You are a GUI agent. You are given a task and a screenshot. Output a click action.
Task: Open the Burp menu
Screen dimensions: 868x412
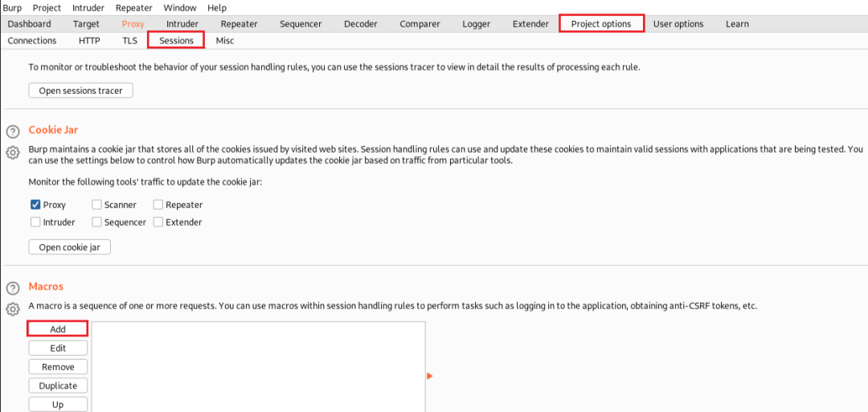coord(12,8)
